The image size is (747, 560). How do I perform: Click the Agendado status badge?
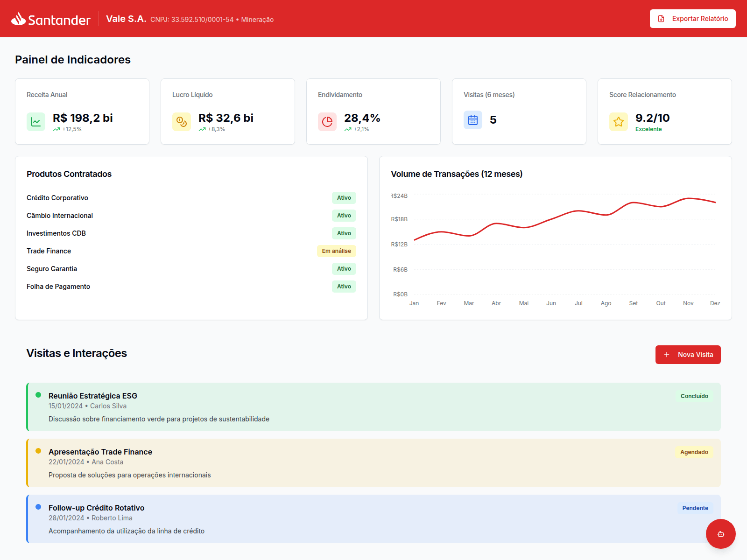click(x=694, y=452)
